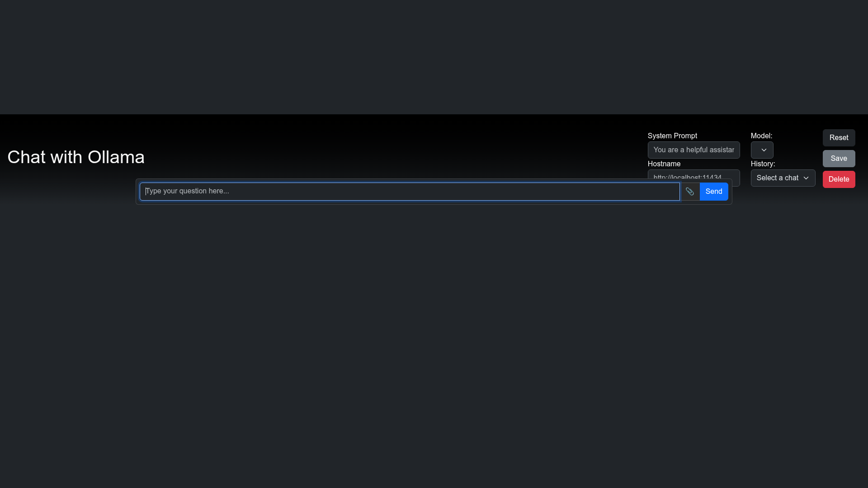Click the 'Hostname' label
The image size is (868, 488).
664,164
